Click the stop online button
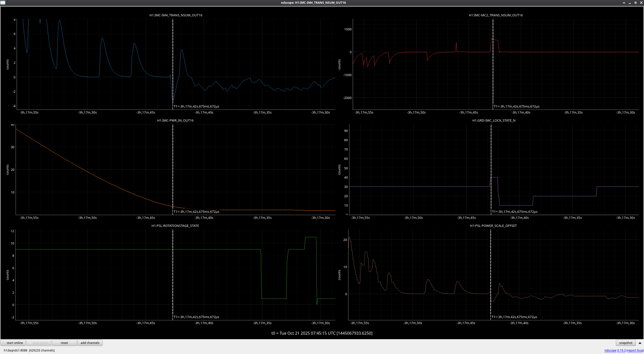644x354 pixels. (39, 343)
